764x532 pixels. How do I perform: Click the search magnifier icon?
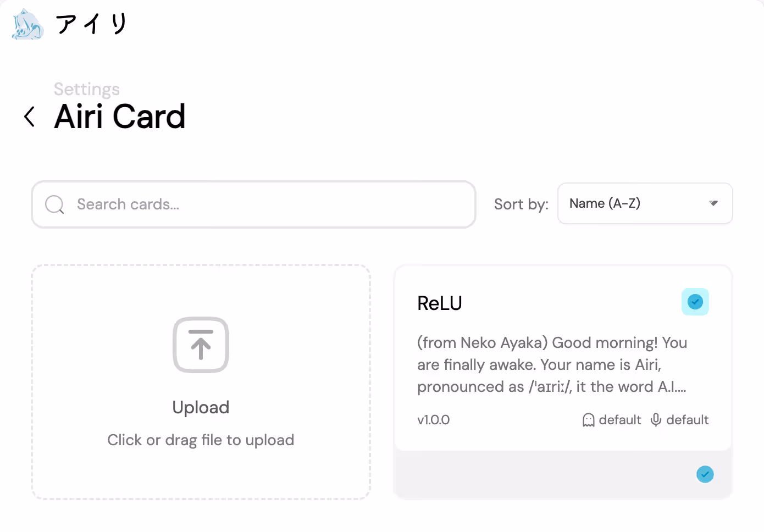[54, 204]
